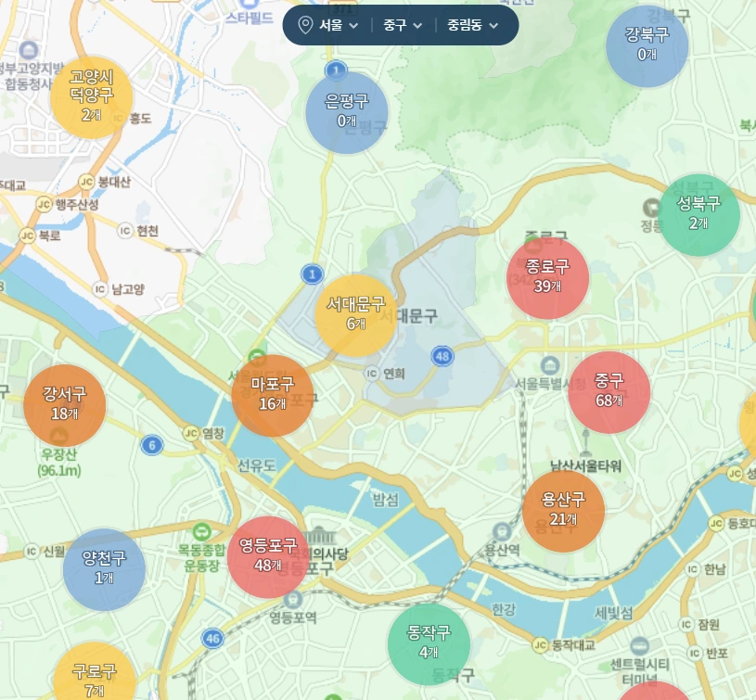Viewport: 756px width, 700px height.
Task: Select the 종로구 39개 cluster marker
Action: pos(547,278)
